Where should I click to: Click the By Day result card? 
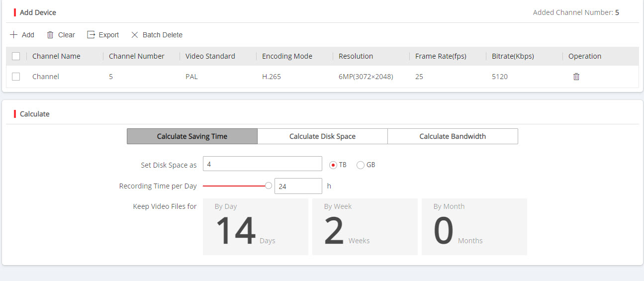pyautogui.click(x=255, y=227)
